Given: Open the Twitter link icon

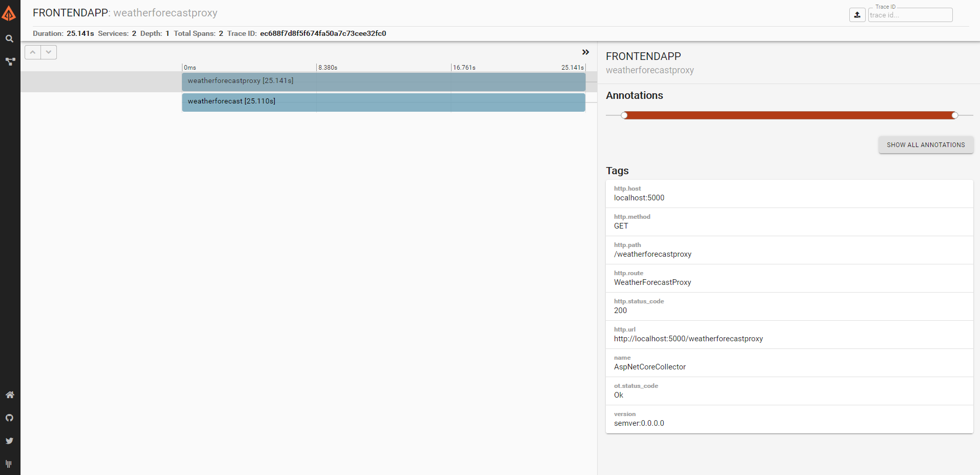Looking at the screenshot, I should 10,441.
